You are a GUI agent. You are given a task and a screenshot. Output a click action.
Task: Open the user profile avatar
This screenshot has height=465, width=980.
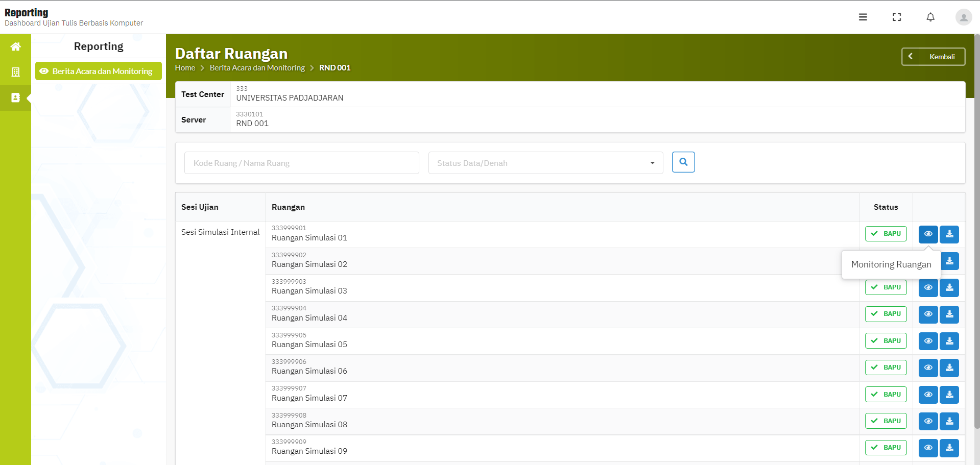[963, 17]
